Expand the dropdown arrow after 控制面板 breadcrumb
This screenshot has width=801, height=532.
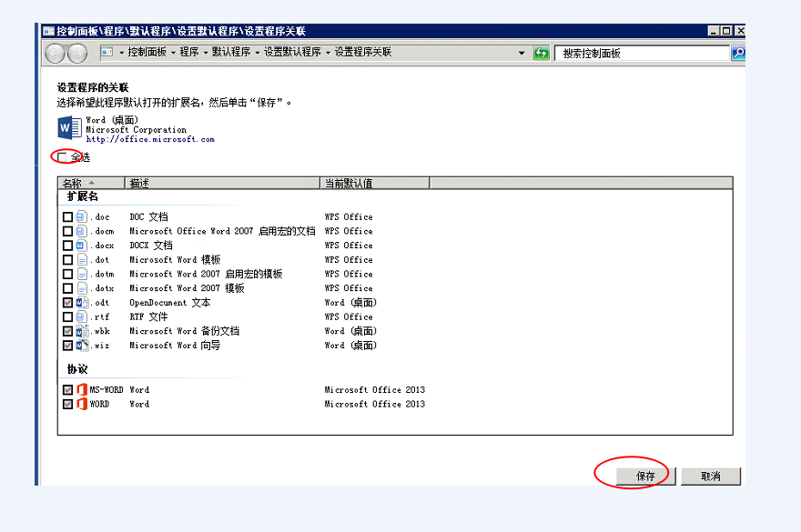click(x=173, y=53)
